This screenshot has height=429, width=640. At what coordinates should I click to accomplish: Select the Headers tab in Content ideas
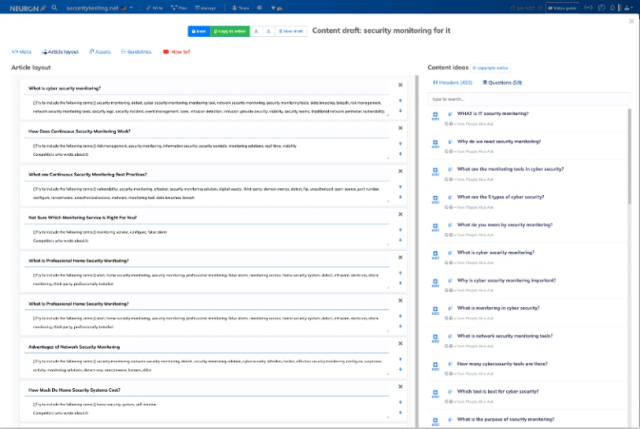coord(452,82)
